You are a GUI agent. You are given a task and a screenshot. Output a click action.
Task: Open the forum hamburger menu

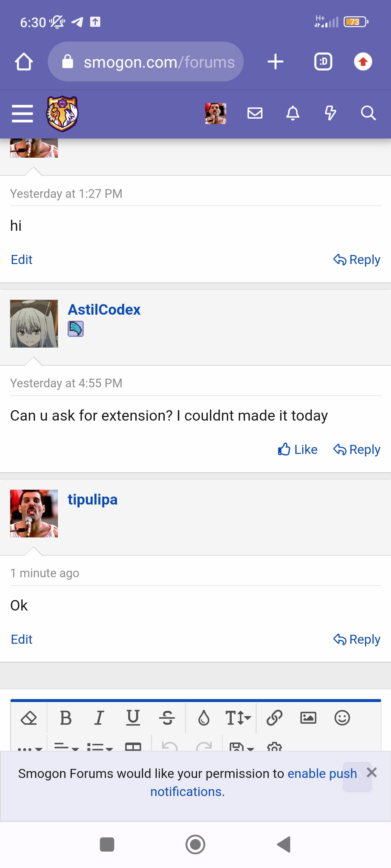click(x=22, y=114)
